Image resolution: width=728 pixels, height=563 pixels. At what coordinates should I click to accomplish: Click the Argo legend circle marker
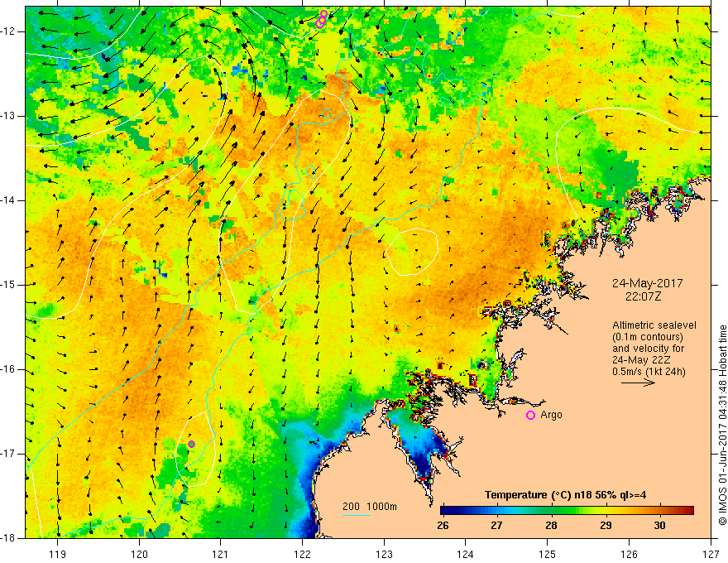point(530,416)
